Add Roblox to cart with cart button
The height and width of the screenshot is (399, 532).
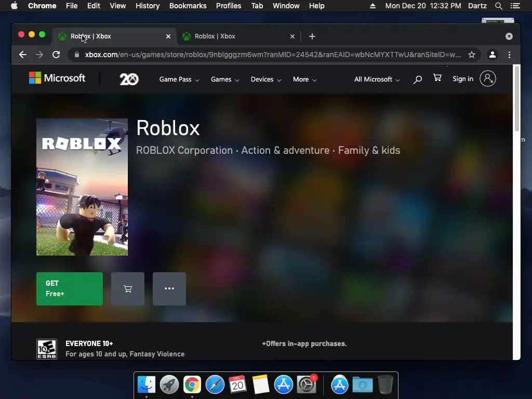click(128, 289)
